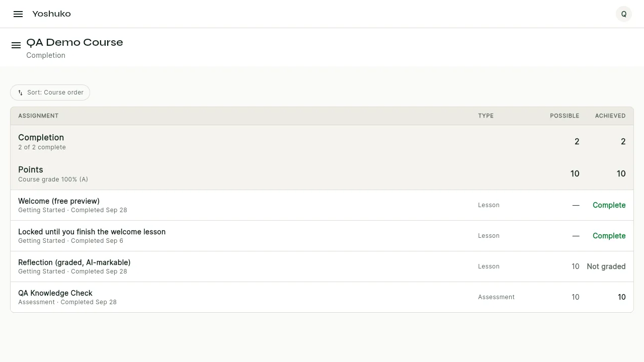This screenshot has height=362, width=644.
Task: Select the Completion summary row title
Action: click(x=41, y=137)
